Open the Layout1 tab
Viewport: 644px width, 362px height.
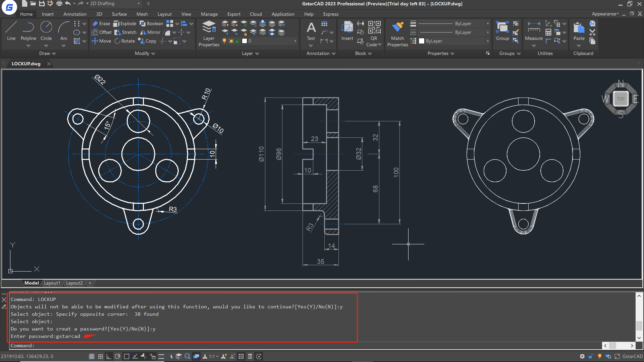click(52, 283)
